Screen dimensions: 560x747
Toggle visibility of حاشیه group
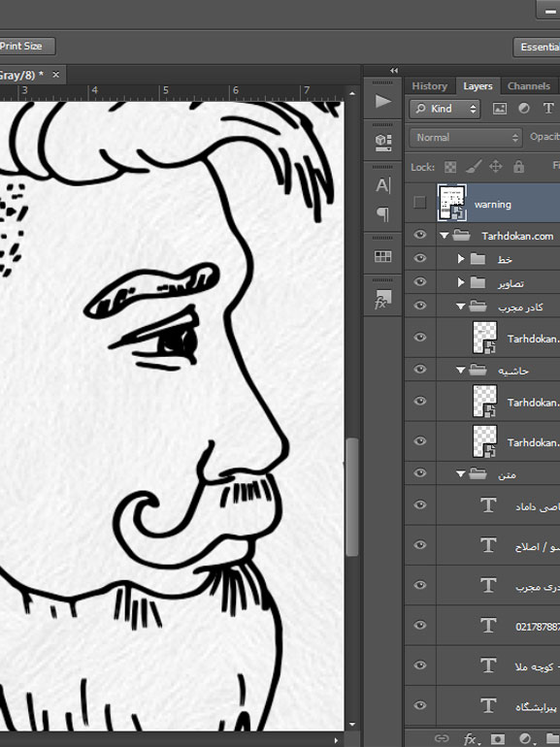[x=420, y=370]
